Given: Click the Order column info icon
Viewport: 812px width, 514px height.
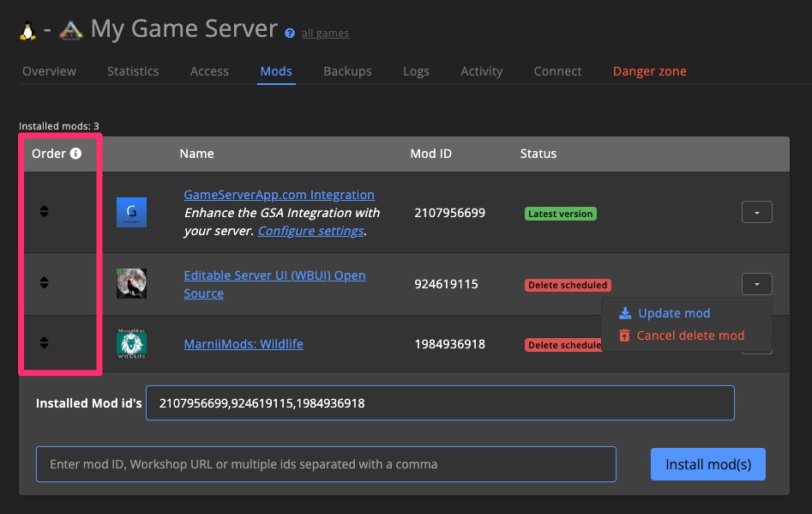Looking at the screenshot, I should click(x=75, y=153).
